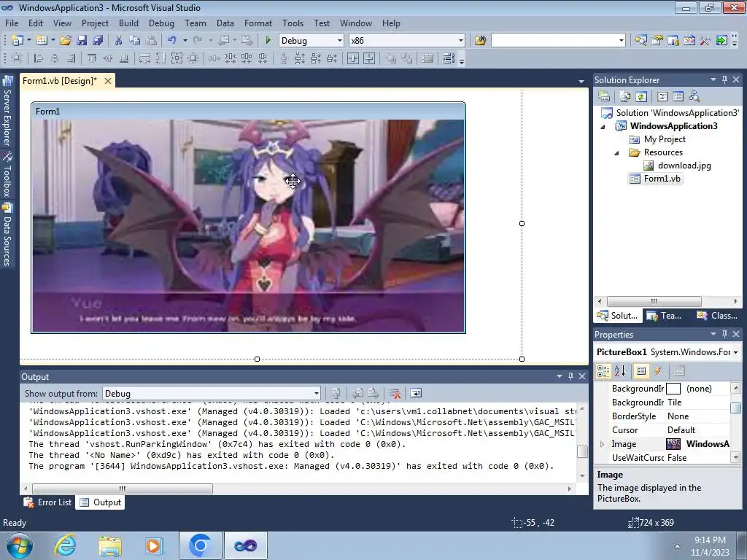Viewport: 747px width, 560px height.
Task: Switch Properties panel to Categorized view
Action: (603, 371)
